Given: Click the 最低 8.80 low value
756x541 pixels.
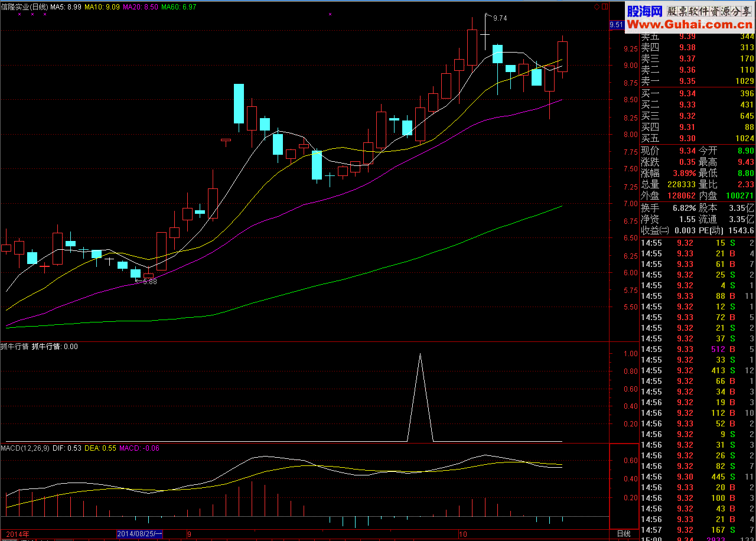Looking at the screenshot, I should pyautogui.click(x=745, y=174).
